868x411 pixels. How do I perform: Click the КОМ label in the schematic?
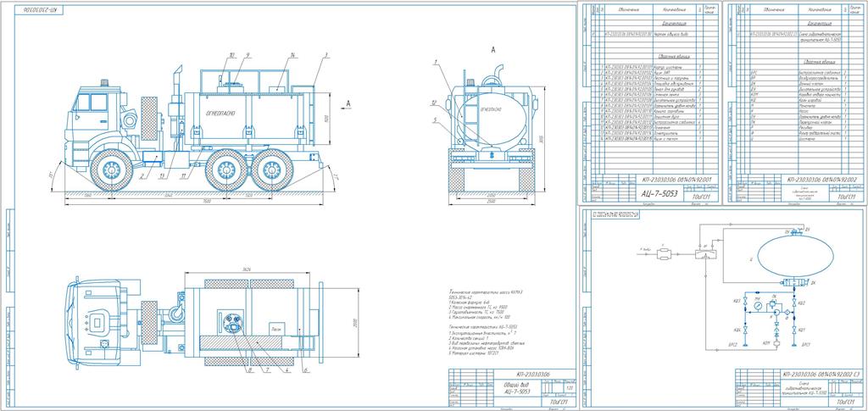[766, 343]
